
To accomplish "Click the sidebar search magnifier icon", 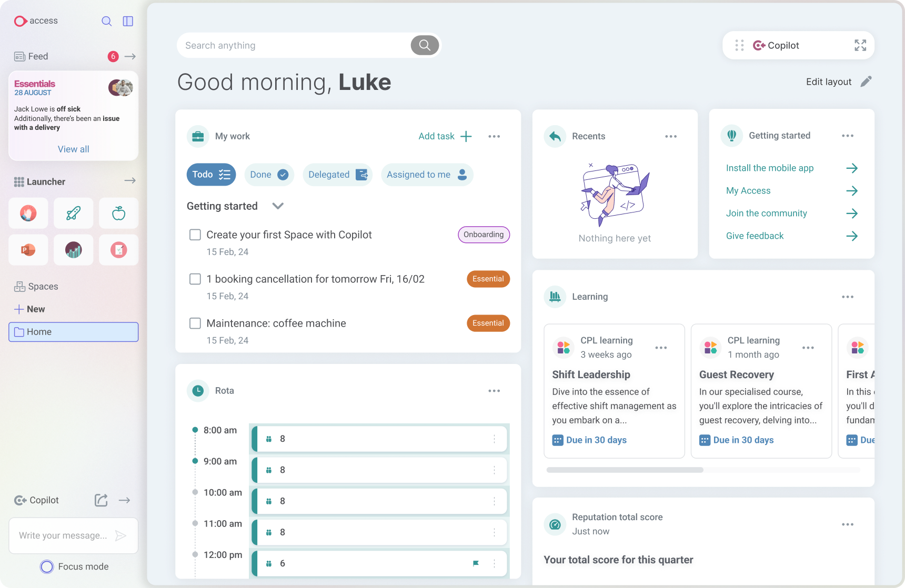I will tap(106, 21).
